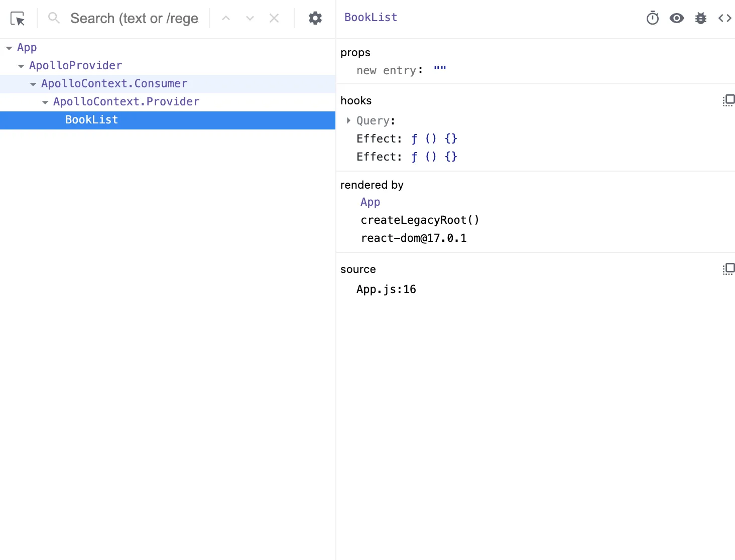Screen dimensions: 735x560
Task: Collapse the App tree node
Action: coord(9,48)
